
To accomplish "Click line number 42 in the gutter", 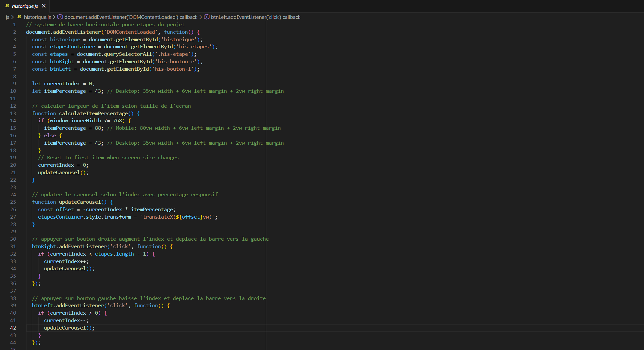I will (x=13, y=328).
